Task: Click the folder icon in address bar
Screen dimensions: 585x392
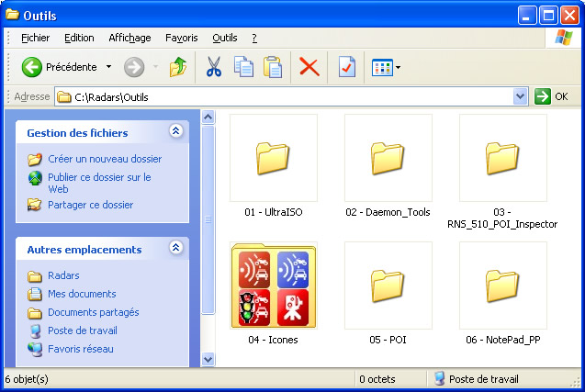Action: 64,97
